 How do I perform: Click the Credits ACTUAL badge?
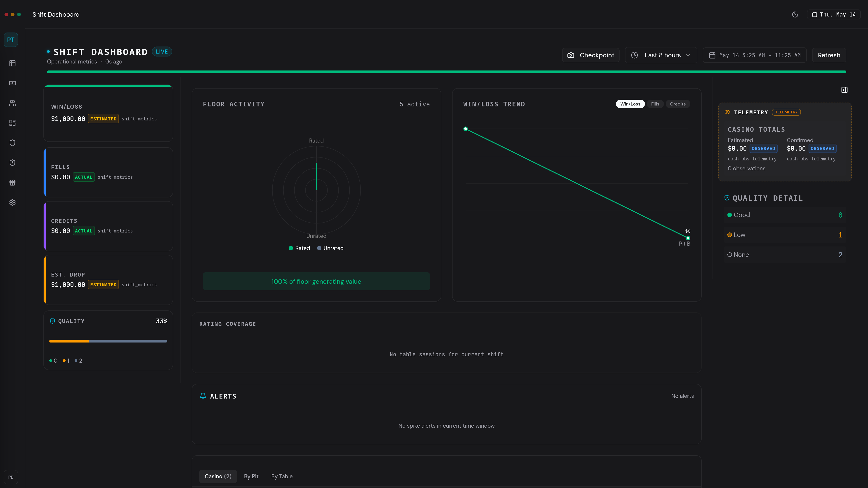pyautogui.click(x=84, y=231)
